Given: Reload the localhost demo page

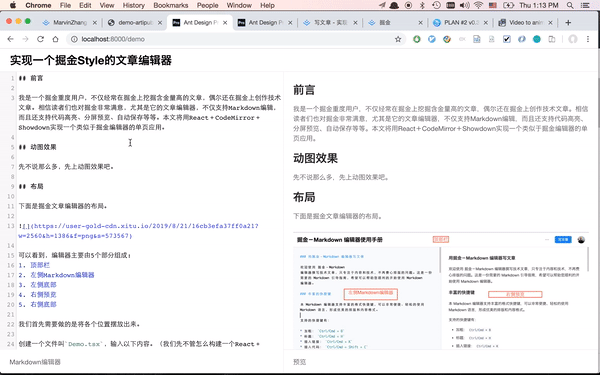Looking at the screenshot, I should (40, 39).
